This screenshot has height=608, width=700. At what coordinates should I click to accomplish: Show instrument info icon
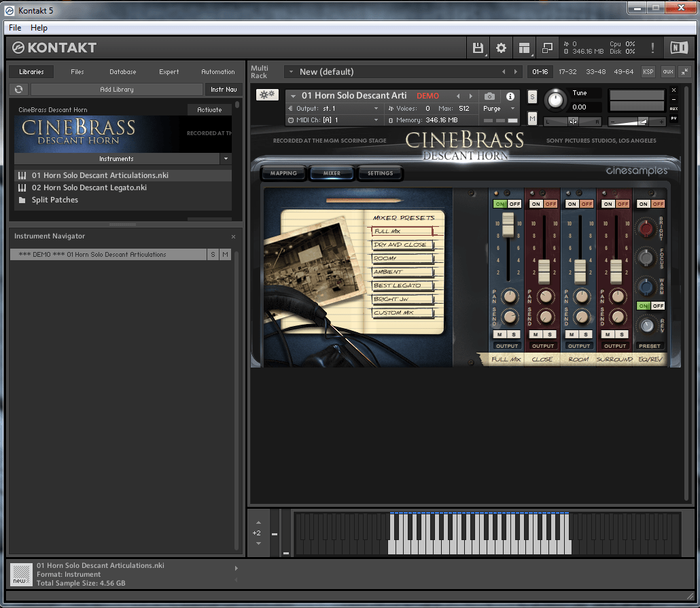510,96
